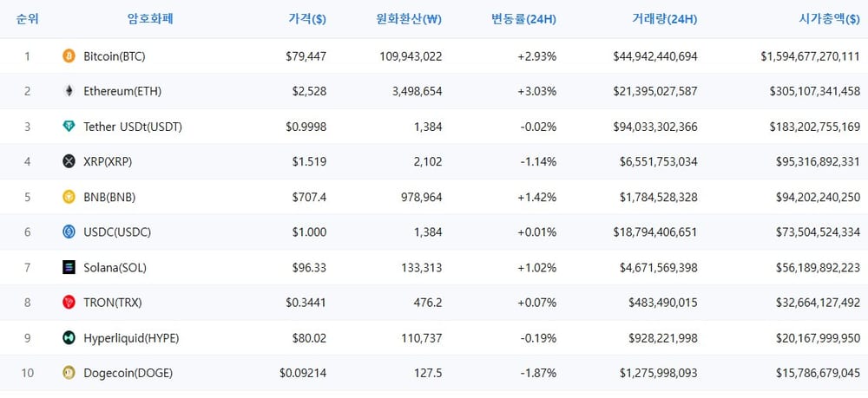
Task: Click the Bitcoin orange coin icon
Action: coord(69,55)
